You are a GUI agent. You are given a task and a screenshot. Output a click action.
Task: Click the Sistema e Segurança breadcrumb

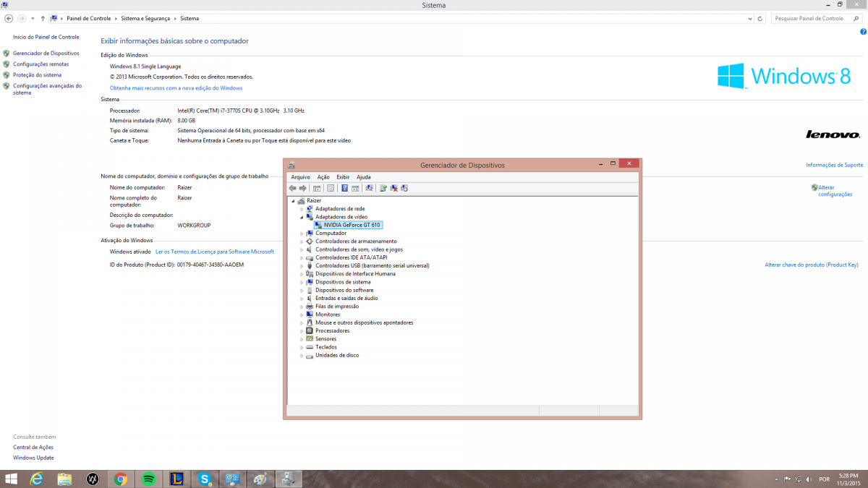pos(145,18)
